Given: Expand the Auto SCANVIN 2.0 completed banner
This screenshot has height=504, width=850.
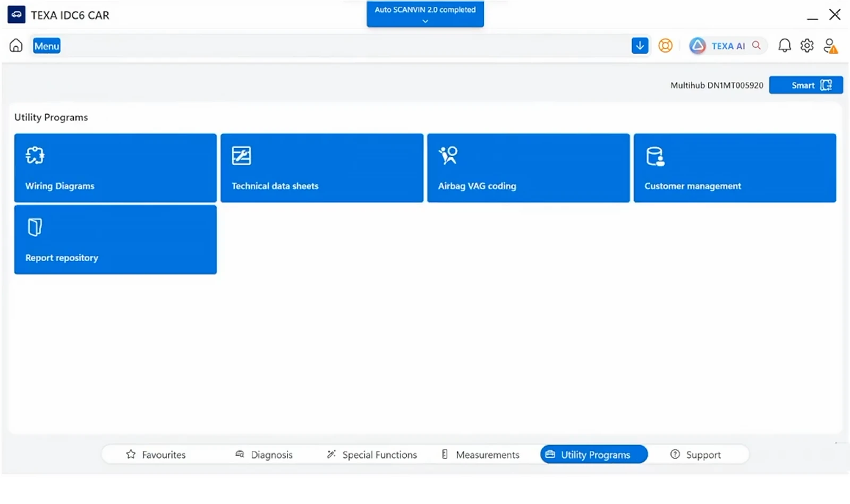Looking at the screenshot, I should pos(425,14).
